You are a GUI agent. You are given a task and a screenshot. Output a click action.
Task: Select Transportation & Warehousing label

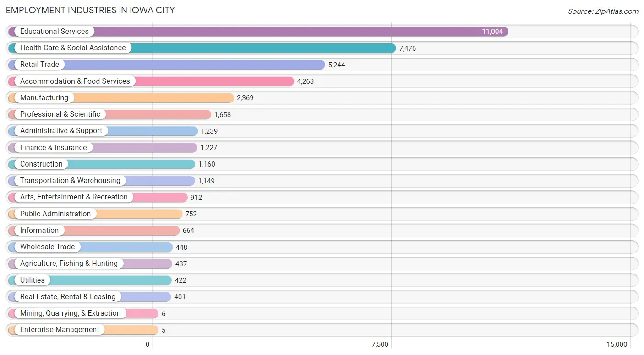[x=70, y=180]
